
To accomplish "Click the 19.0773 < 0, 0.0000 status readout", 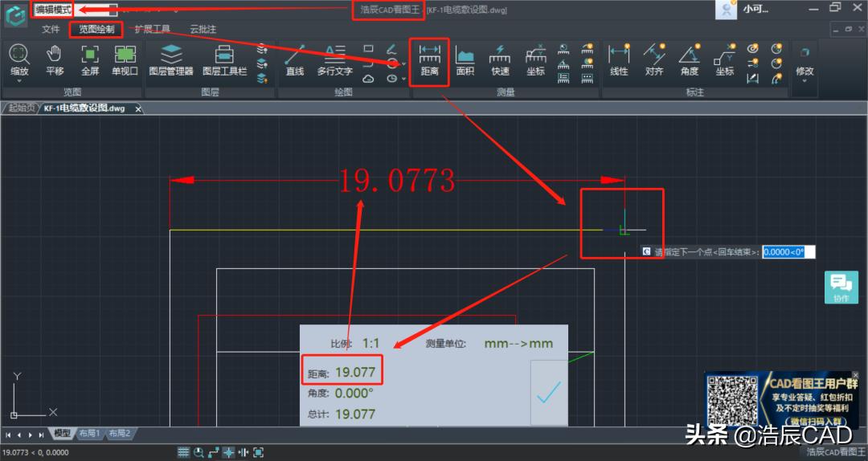I will point(36,453).
